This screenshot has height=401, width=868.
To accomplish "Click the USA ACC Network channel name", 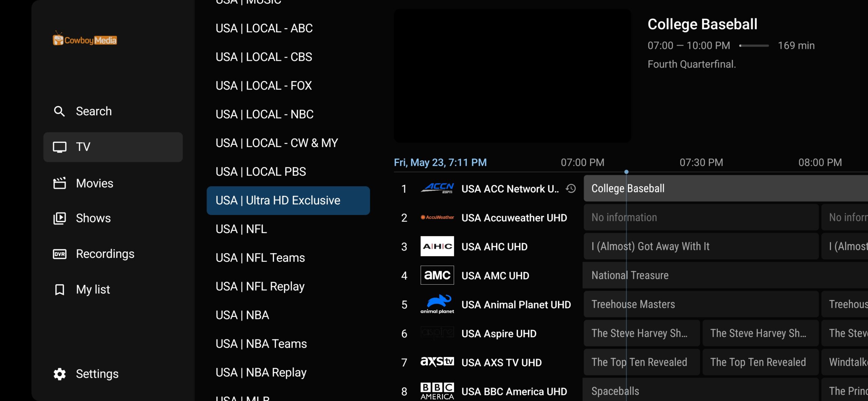I will click(x=510, y=189).
